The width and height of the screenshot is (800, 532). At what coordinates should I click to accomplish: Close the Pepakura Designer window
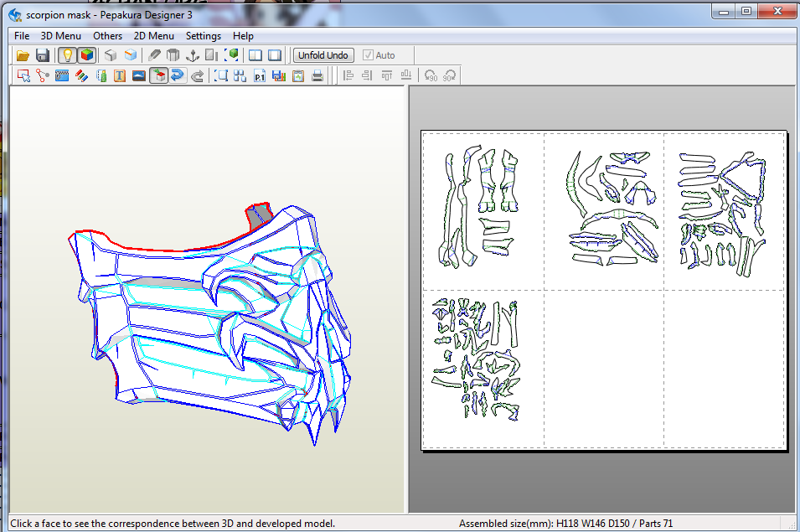coord(777,11)
